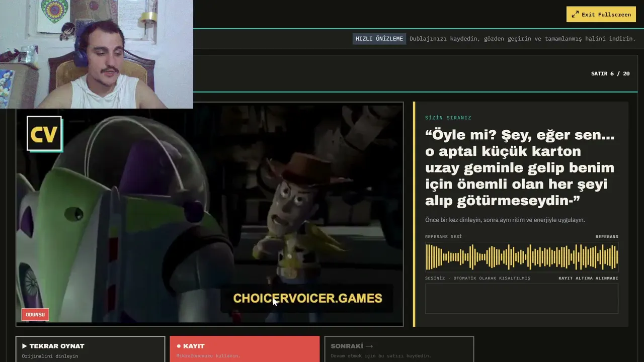Click the CV logo in the video

(x=44, y=134)
